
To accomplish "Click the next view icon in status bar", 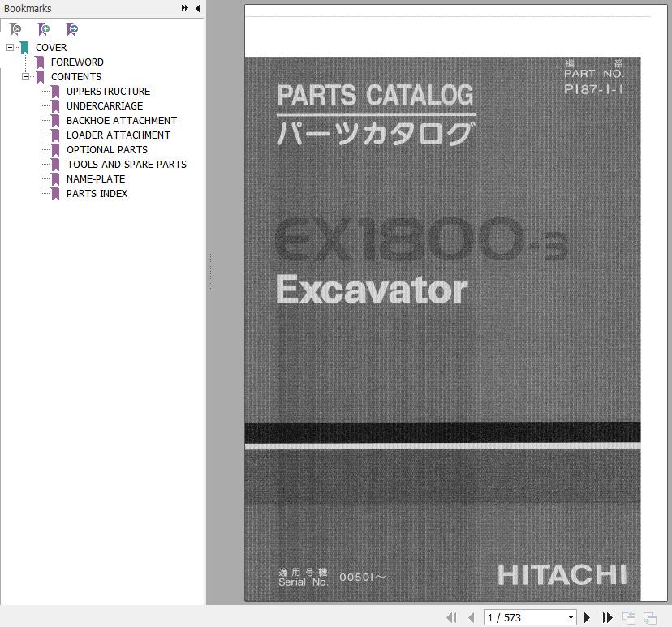I will pos(650,617).
